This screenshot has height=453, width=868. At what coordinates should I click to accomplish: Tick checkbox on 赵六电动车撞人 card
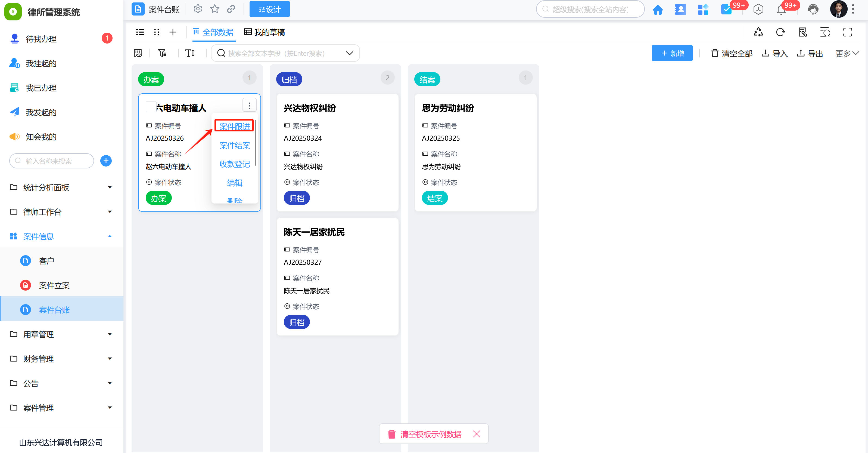(x=151, y=107)
